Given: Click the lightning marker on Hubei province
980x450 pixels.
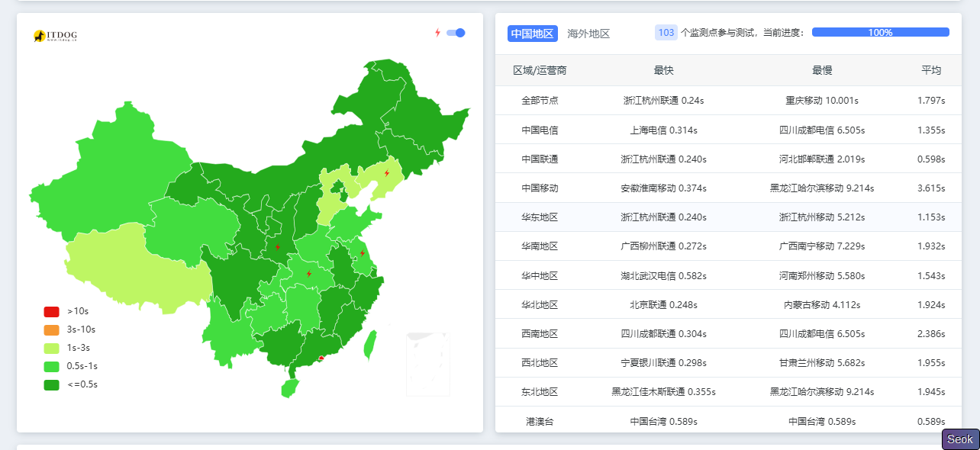Looking at the screenshot, I should (308, 273).
